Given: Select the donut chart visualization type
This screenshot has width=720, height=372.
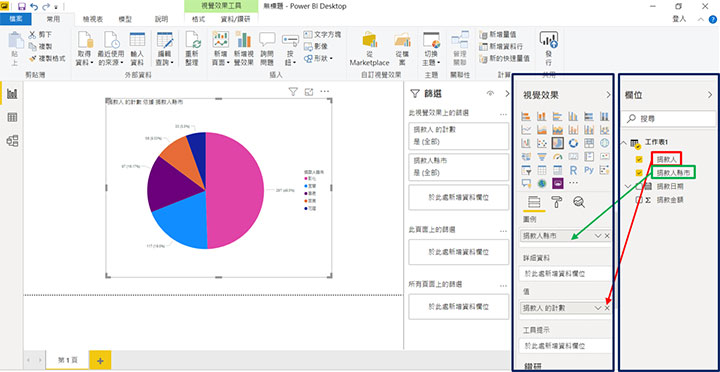Looking at the screenshot, I should pos(573,143).
